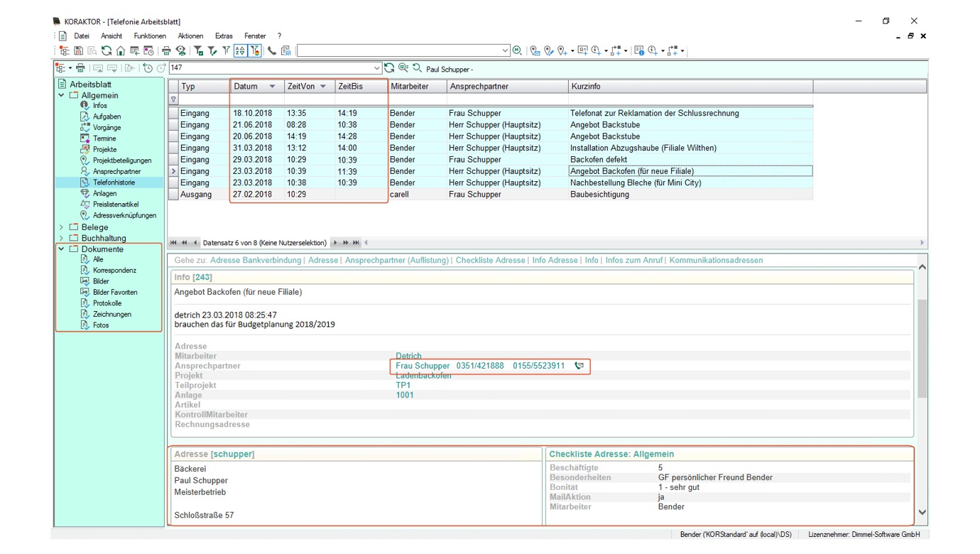Toggle the A-Z sort button in toolbar

240,51
